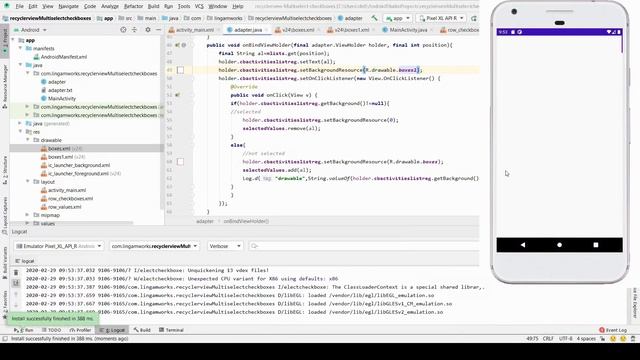Screen dimensions: 640x360
Task: Open the Event Log
Action: [x=613, y=330]
